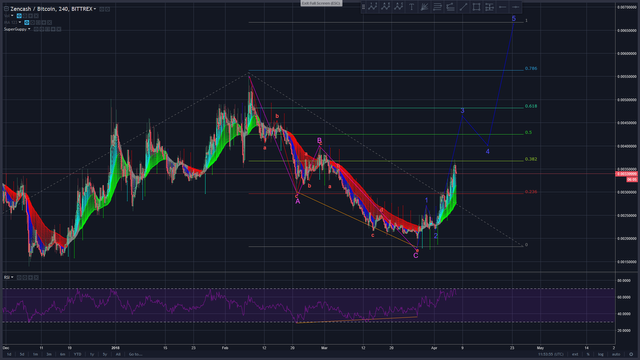Viewport: 640px width, 360px height.
Task: Select the XABCD pattern drawing tool
Action: tap(373, 7)
